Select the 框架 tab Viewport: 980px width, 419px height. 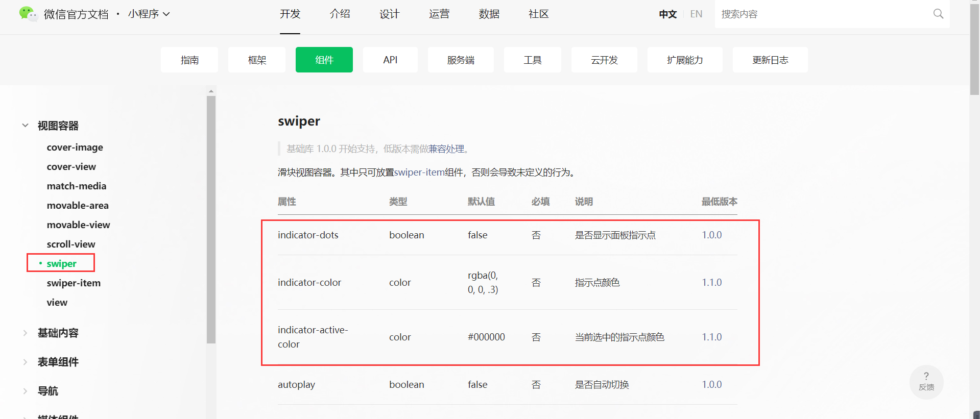257,60
